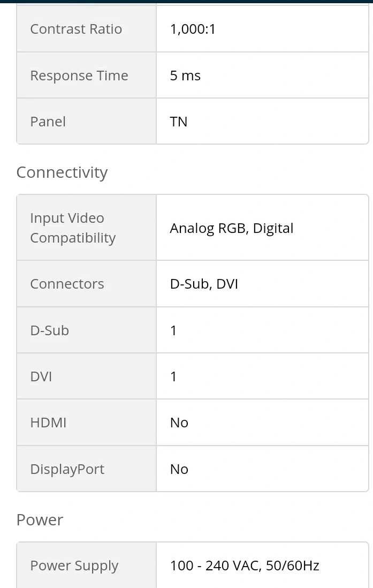
Task: Click the Analog RGB, Digital value
Action: click(x=232, y=228)
